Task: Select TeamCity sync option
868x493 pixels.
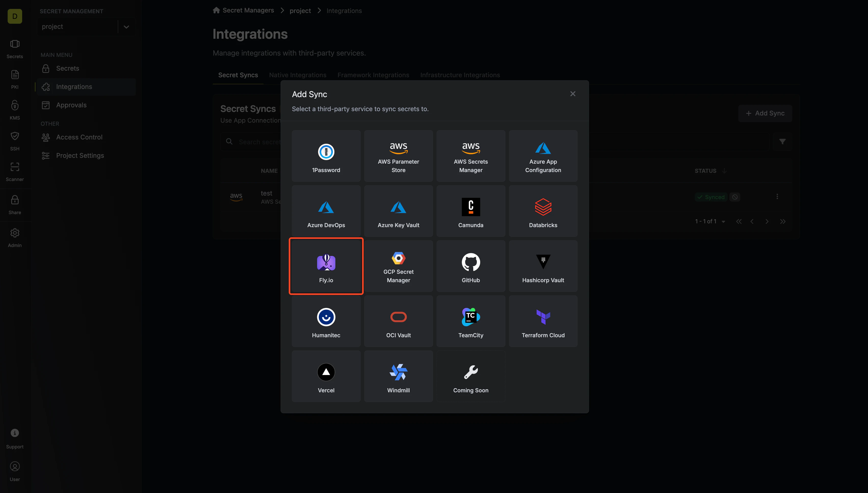Action: coord(471,321)
